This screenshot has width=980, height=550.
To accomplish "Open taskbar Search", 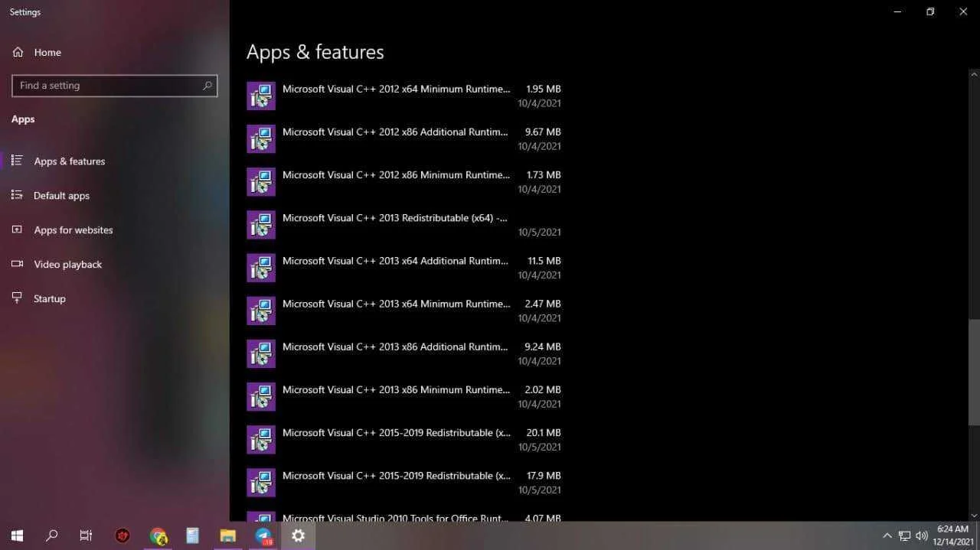I will (52, 535).
